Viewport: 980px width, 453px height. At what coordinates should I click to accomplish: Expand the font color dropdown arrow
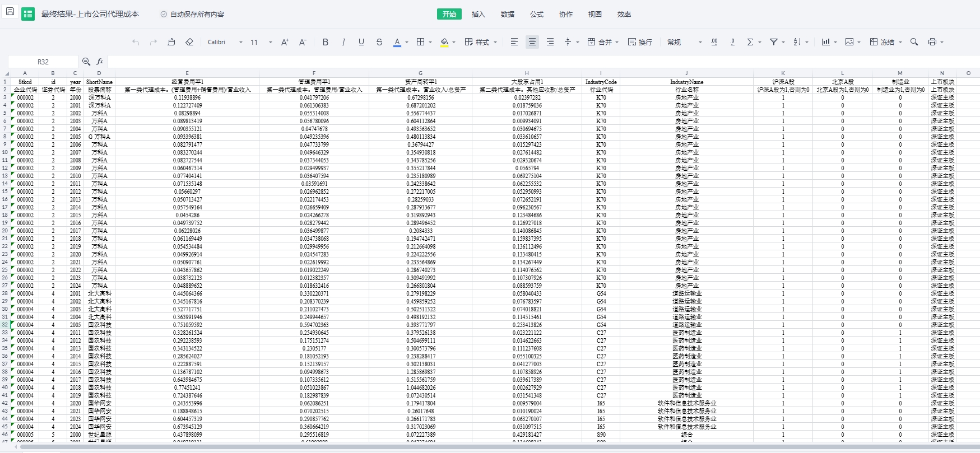pos(407,42)
